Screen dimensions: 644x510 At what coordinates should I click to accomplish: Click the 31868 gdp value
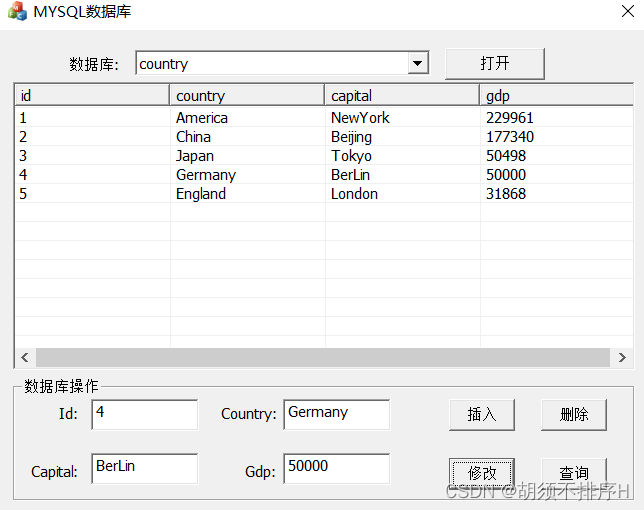tap(506, 193)
